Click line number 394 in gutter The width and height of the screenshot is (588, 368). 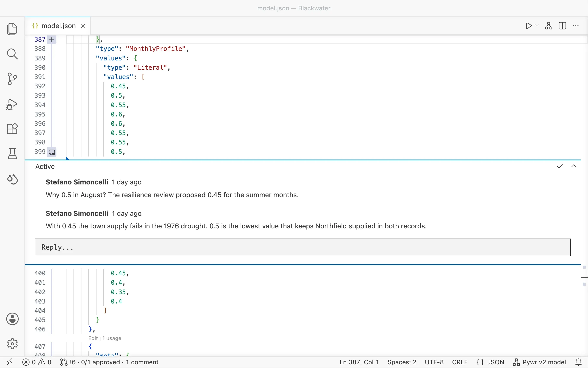pyautogui.click(x=40, y=105)
